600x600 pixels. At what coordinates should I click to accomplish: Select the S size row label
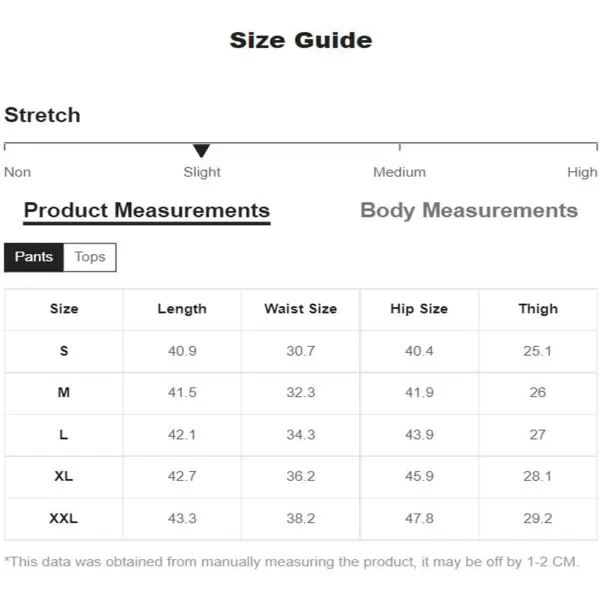point(64,351)
